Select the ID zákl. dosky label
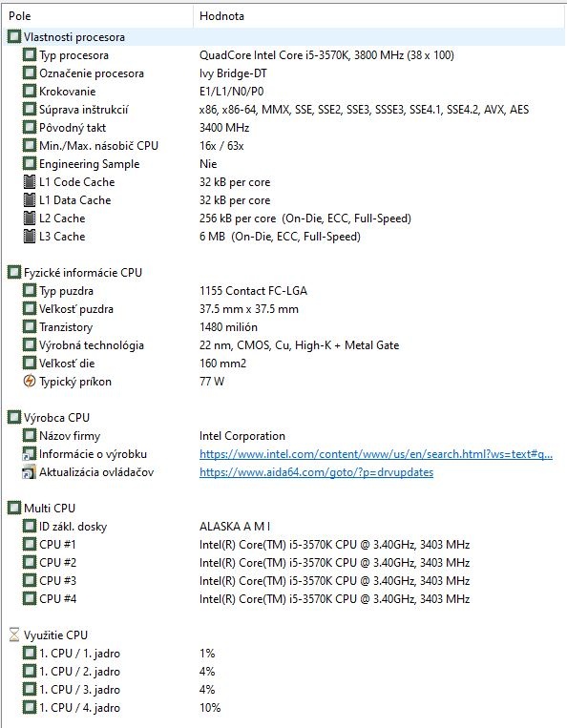Image resolution: width=567 pixels, height=728 pixels. click(x=73, y=526)
